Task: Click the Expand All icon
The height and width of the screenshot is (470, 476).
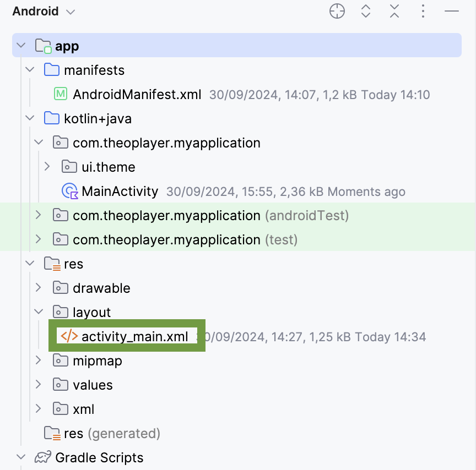Action: tap(366, 12)
